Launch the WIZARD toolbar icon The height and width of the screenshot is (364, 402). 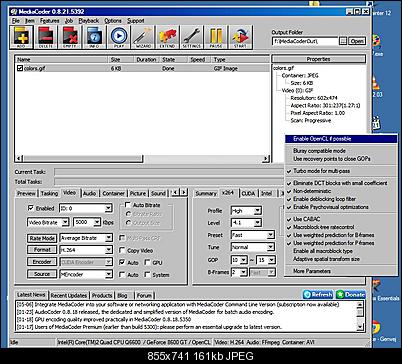pos(143,37)
